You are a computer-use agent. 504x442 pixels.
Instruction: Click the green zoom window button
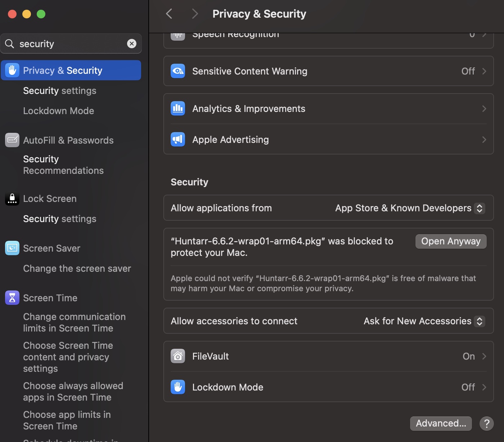(x=41, y=14)
